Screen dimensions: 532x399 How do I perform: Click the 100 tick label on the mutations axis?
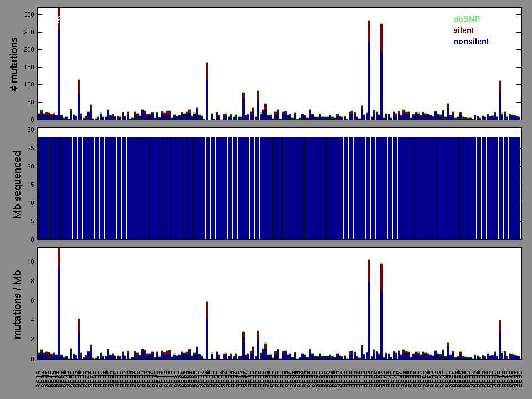[x=28, y=85]
